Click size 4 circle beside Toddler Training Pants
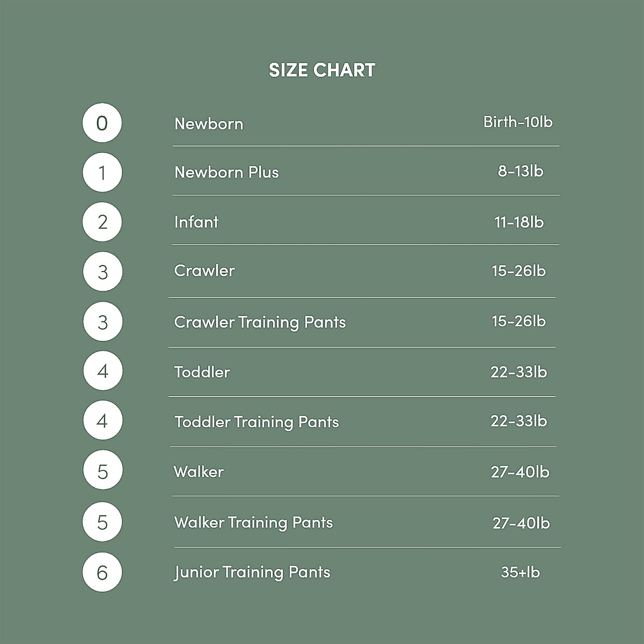Screen dimensions: 644x644 coord(103,421)
